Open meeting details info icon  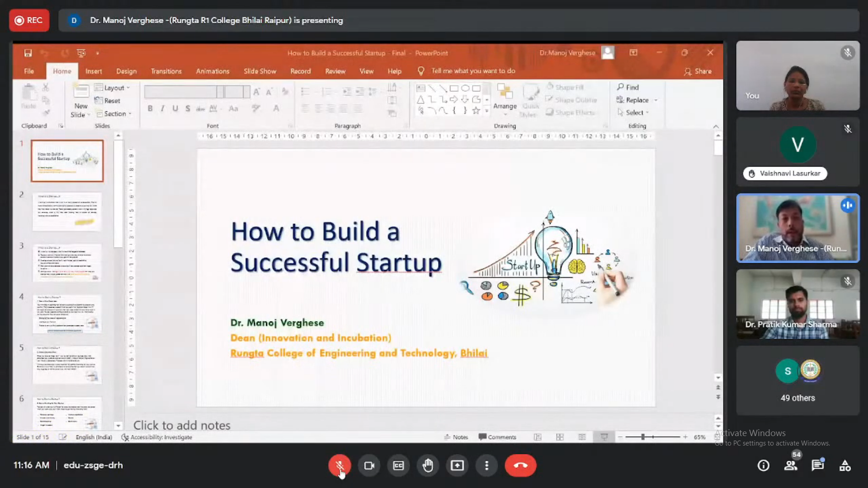[764, 465]
